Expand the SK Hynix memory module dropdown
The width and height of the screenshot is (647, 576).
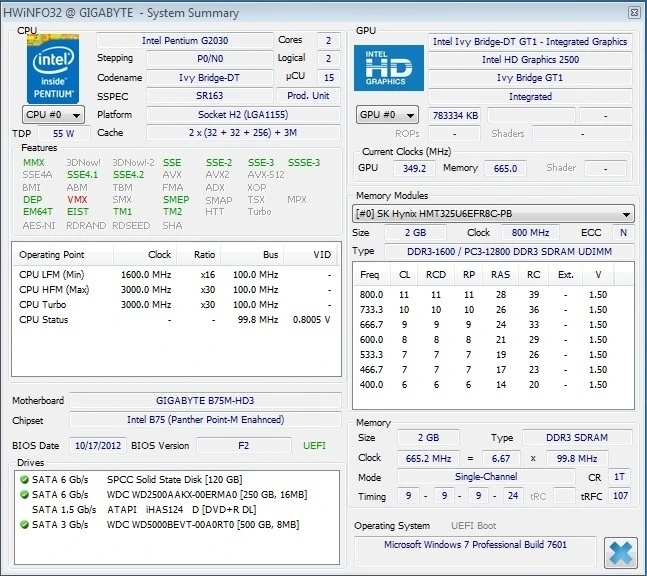(x=493, y=214)
